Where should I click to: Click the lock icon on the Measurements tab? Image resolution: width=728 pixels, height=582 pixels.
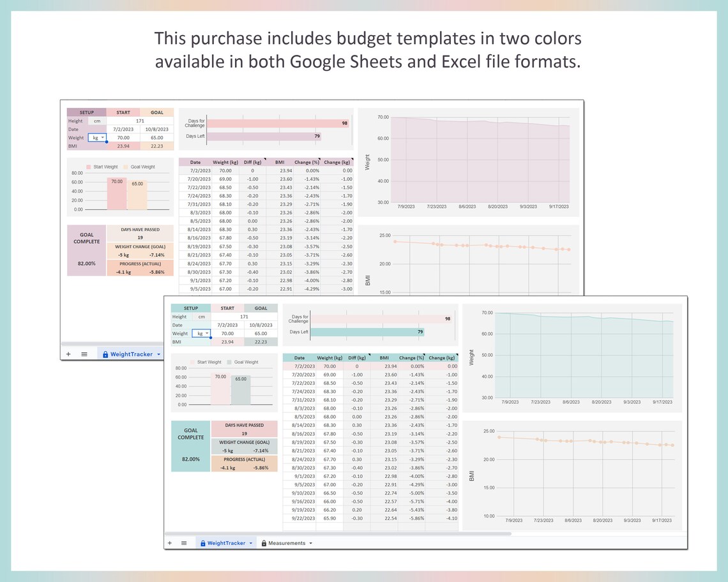point(263,543)
